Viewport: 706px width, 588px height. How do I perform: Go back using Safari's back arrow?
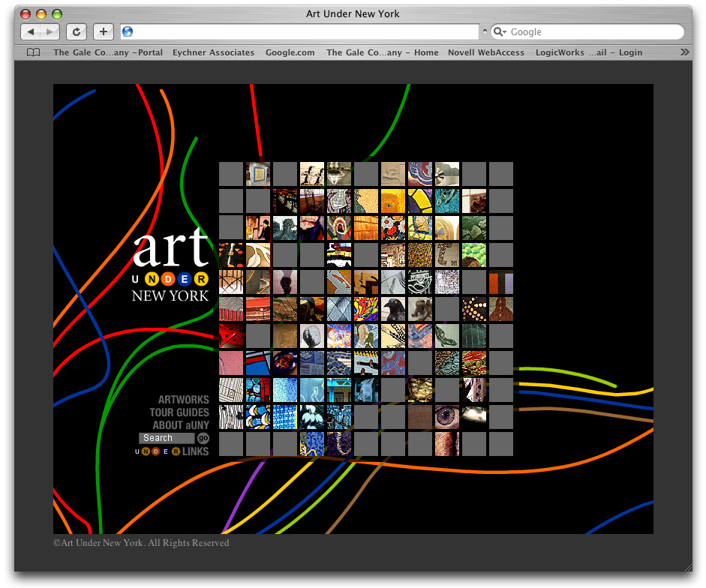(x=31, y=31)
